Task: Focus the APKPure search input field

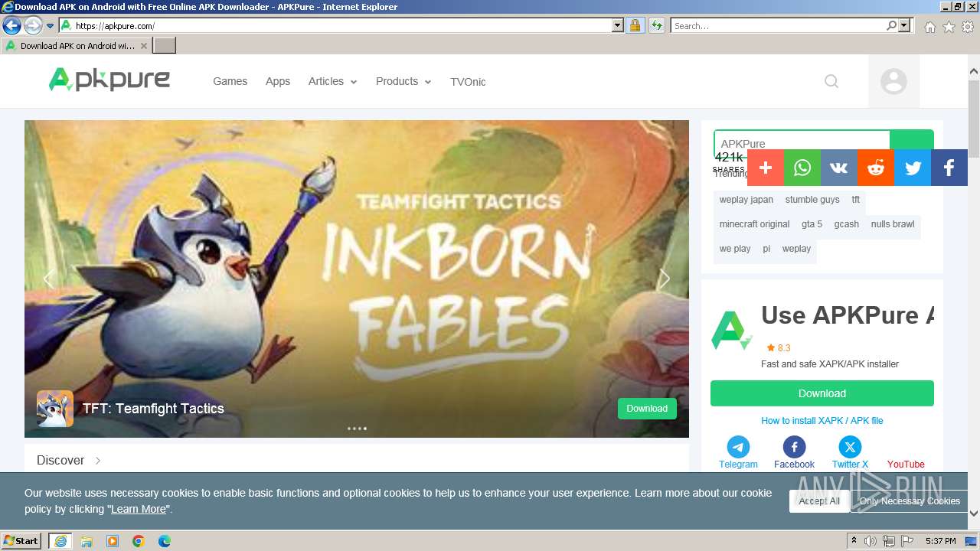Action: (802, 143)
